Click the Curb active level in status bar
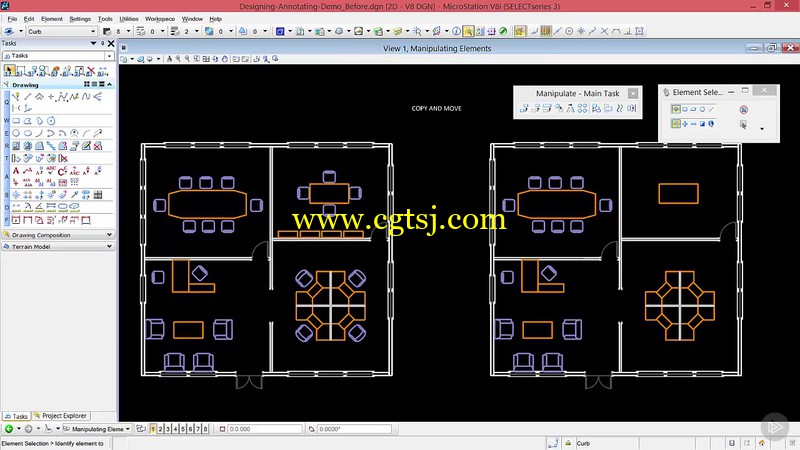 (584, 443)
